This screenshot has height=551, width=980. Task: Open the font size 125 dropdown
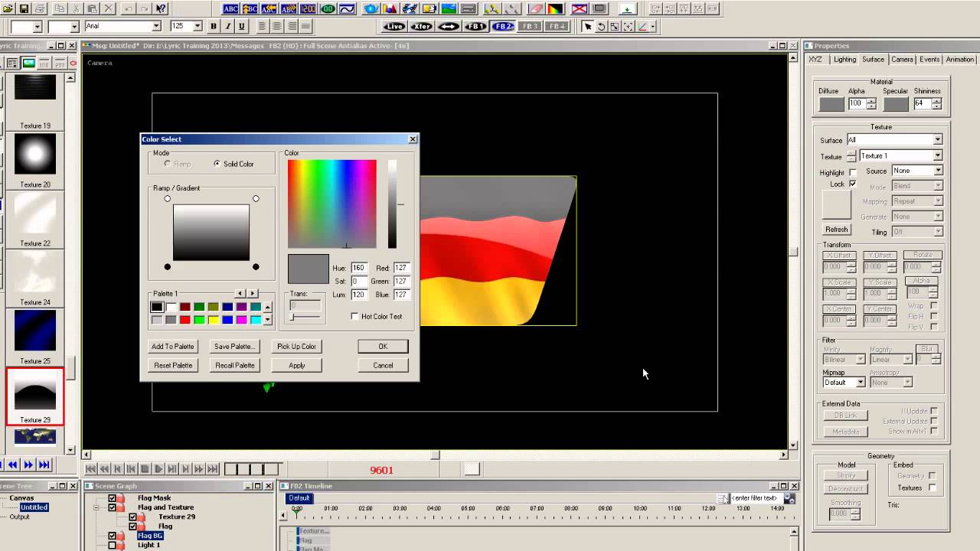click(197, 26)
